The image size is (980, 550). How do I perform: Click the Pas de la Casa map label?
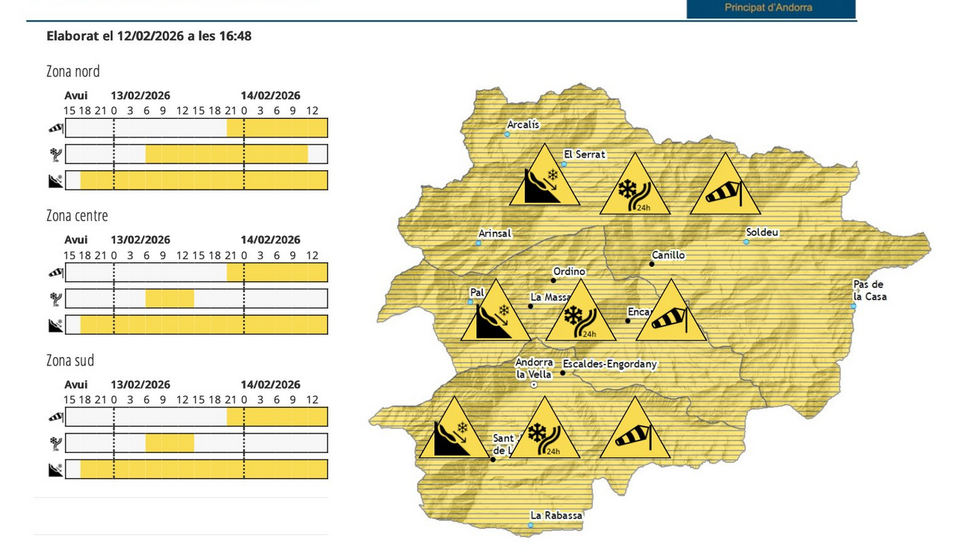[x=869, y=291]
